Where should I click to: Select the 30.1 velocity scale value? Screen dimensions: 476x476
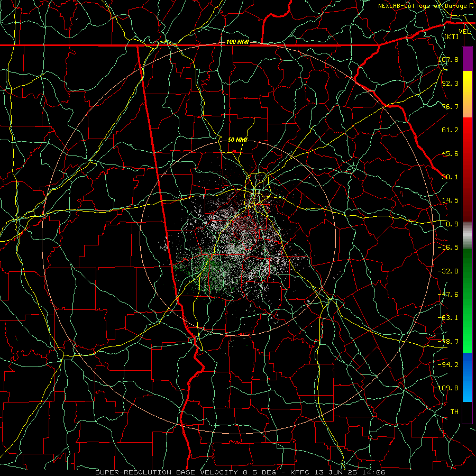click(450, 177)
